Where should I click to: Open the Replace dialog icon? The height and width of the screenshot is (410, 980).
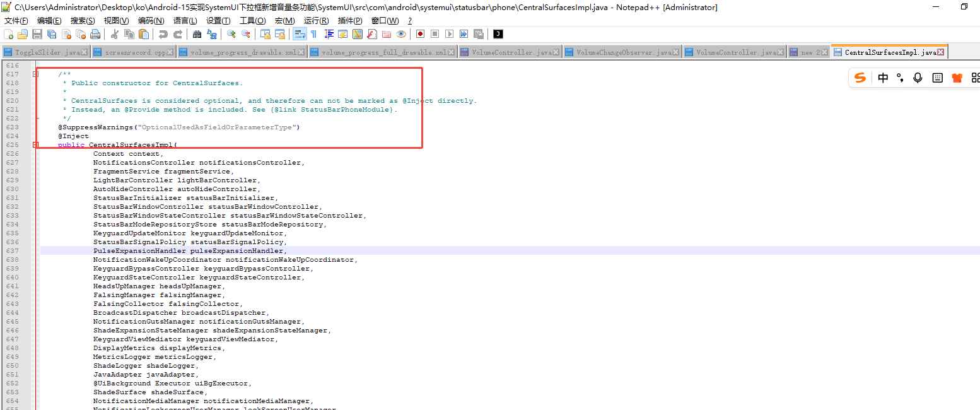(x=212, y=34)
